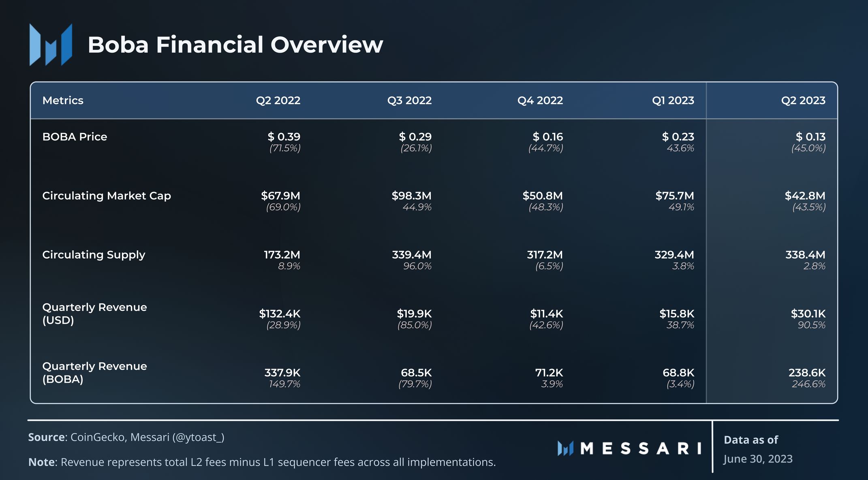This screenshot has height=480, width=868.
Task: Click the (48.3%) market cap change
Action: pyautogui.click(x=546, y=207)
